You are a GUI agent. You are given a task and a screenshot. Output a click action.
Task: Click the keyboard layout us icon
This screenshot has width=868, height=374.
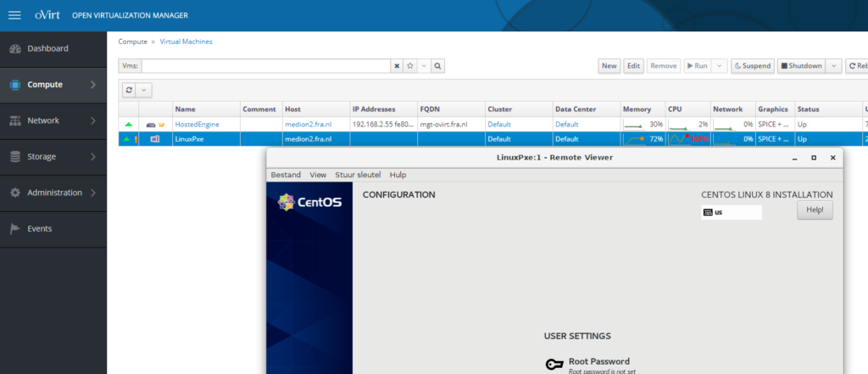(708, 212)
